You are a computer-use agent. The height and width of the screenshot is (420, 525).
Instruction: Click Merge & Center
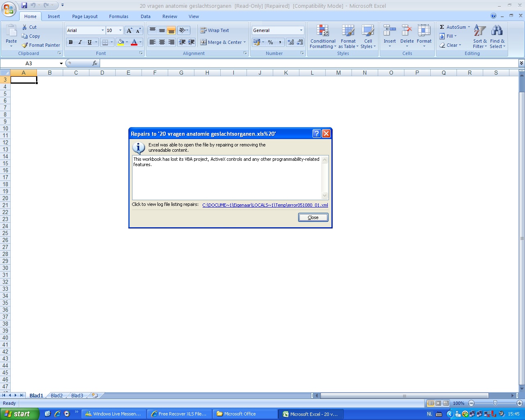[x=223, y=42]
